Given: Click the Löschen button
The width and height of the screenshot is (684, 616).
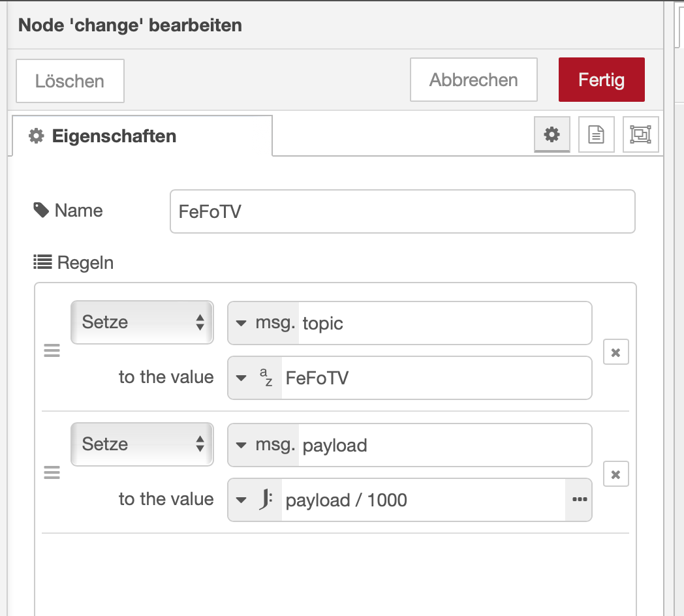Looking at the screenshot, I should coord(70,82).
